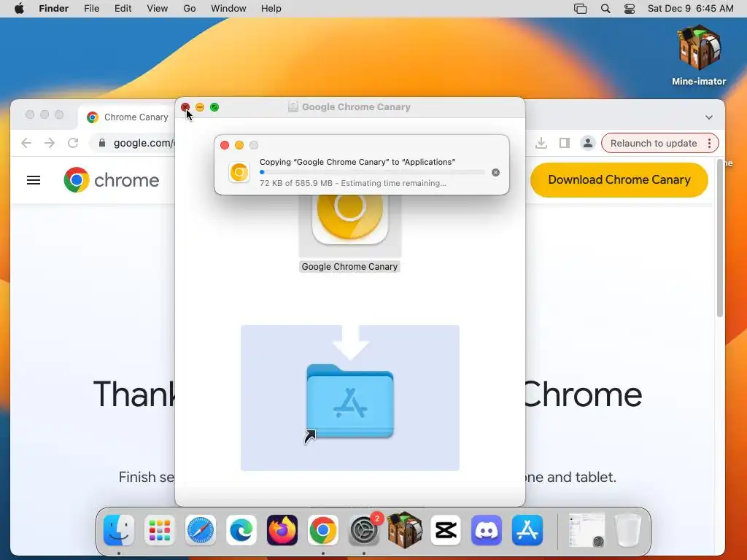Open Firefox from the Dock
Screen dimensions: 747x560
point(282,530)
